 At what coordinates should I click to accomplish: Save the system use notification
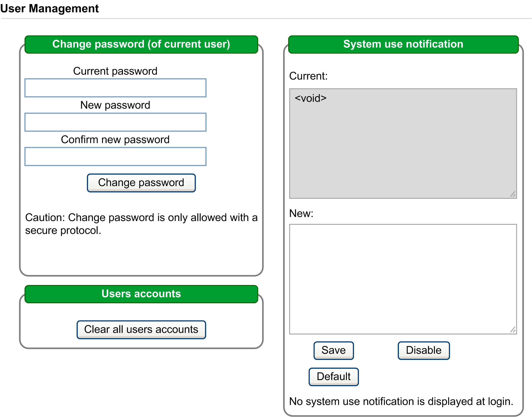pos(333,350)
